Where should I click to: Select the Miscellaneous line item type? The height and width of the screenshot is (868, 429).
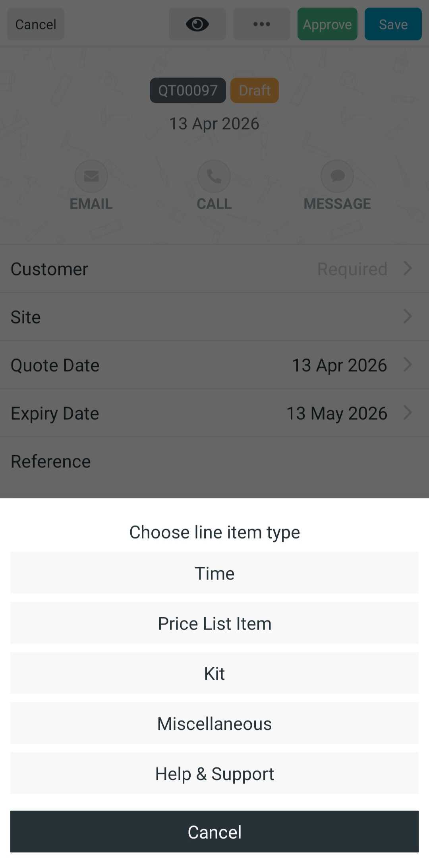(214, 723)
